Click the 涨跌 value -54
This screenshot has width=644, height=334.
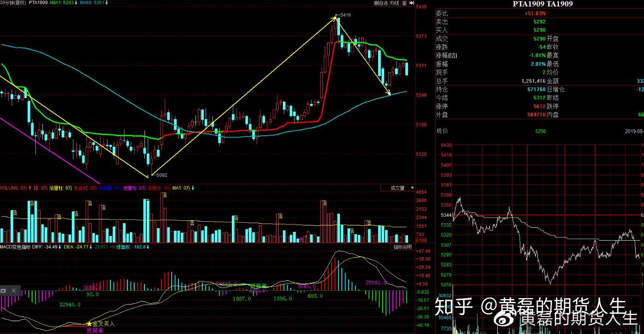542,47
